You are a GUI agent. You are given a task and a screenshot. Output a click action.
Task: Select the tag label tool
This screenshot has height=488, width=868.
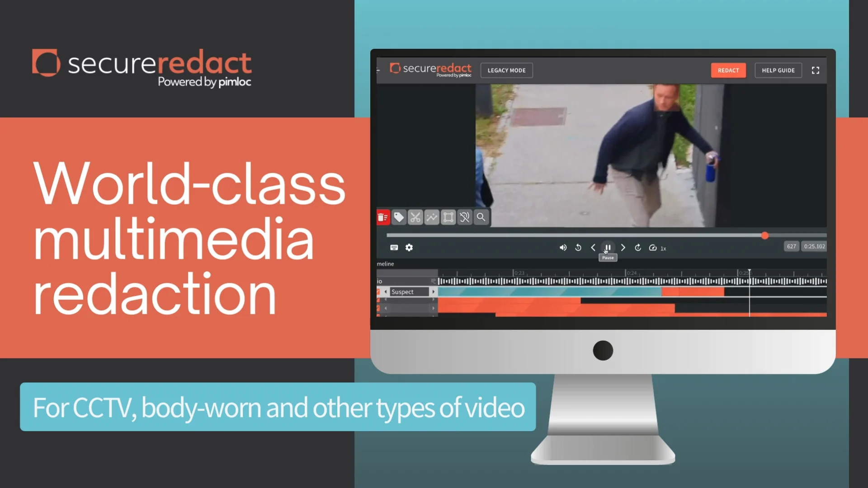pos(399,217)
